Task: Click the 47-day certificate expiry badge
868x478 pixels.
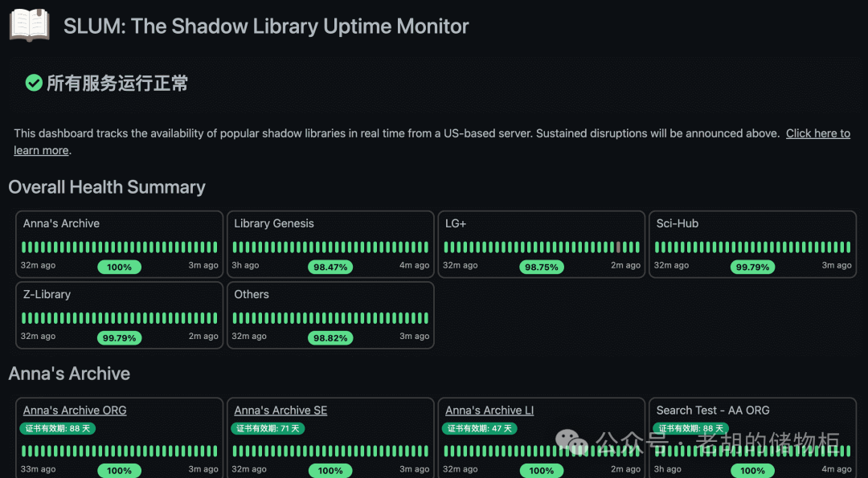Action: (479, 428)
